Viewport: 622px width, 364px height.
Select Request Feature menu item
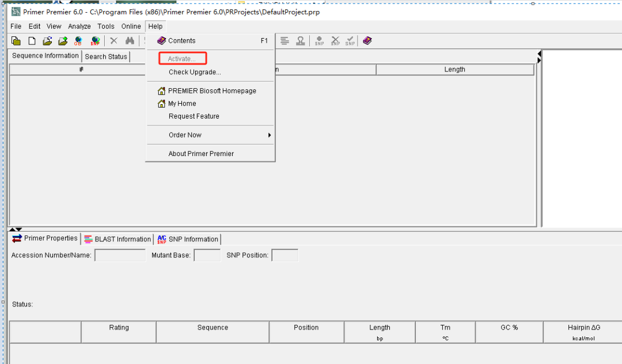click(x=210, y=116)
